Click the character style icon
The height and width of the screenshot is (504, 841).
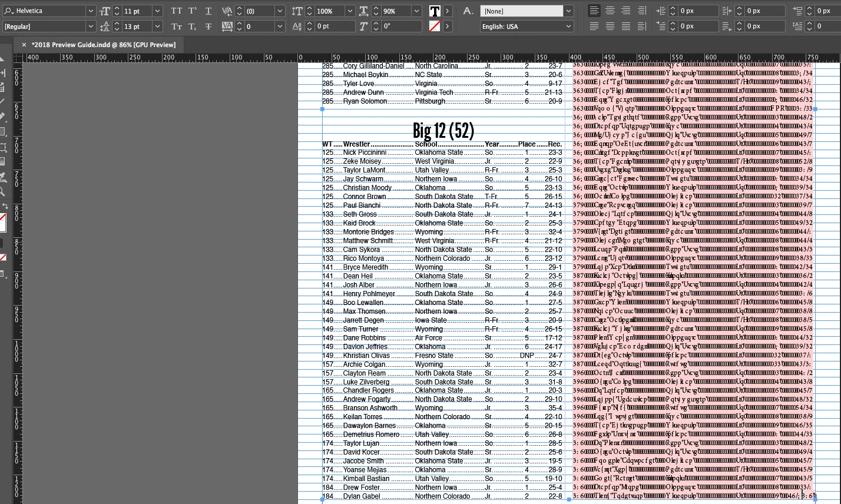click(x=468, y=11)
